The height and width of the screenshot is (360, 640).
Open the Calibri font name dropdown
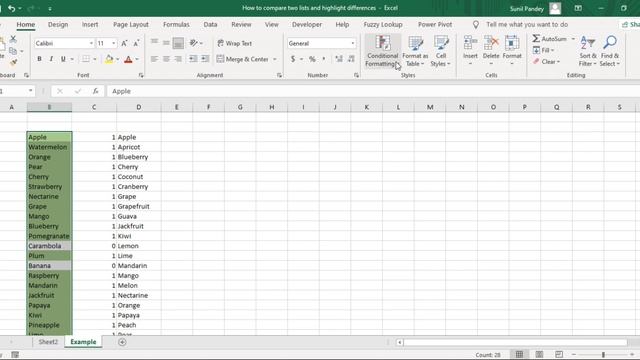(91, 43)
